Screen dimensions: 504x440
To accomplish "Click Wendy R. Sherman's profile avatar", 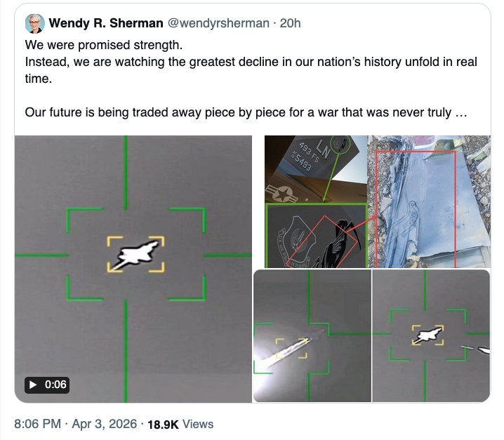I will (34, 24).
